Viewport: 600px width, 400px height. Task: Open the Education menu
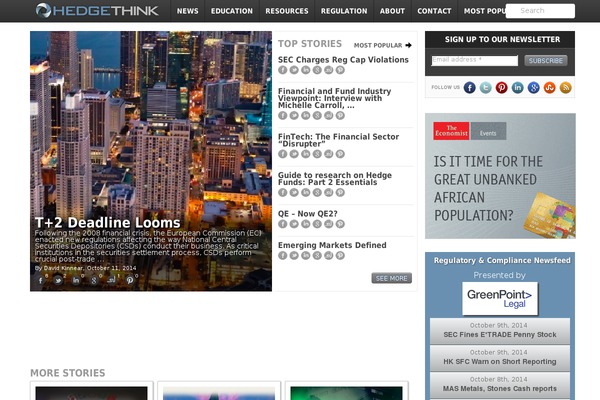(x=231, y=11)
